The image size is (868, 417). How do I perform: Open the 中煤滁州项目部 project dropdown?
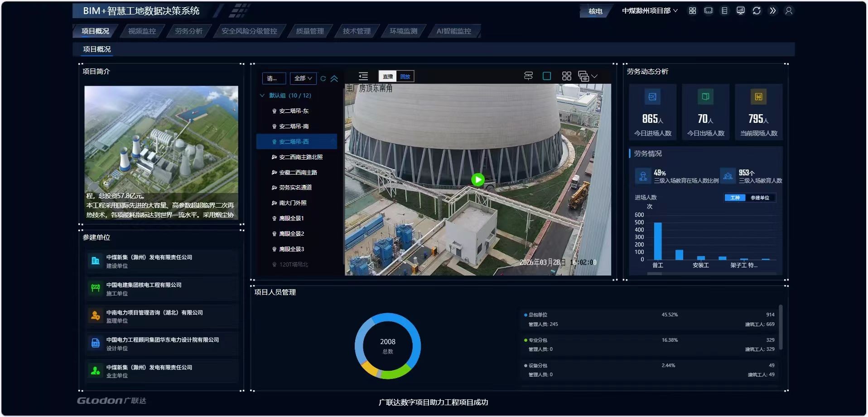pyautogui.click(x=649, y=11)
